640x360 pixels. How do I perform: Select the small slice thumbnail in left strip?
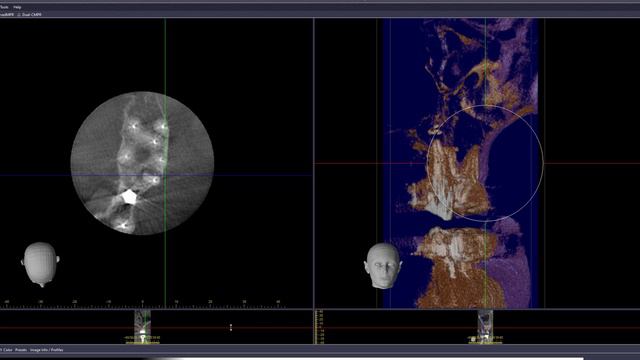pos(142,326)
